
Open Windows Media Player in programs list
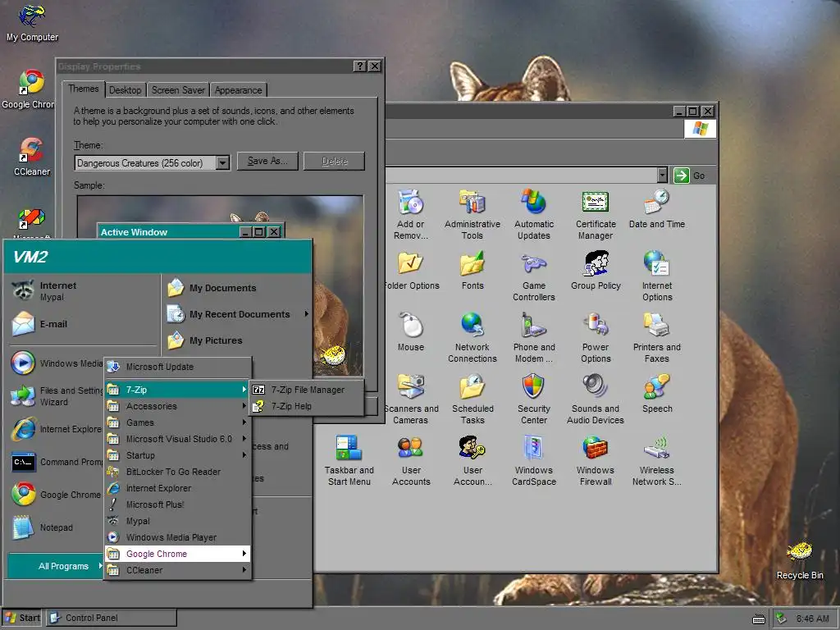(177, 537)
